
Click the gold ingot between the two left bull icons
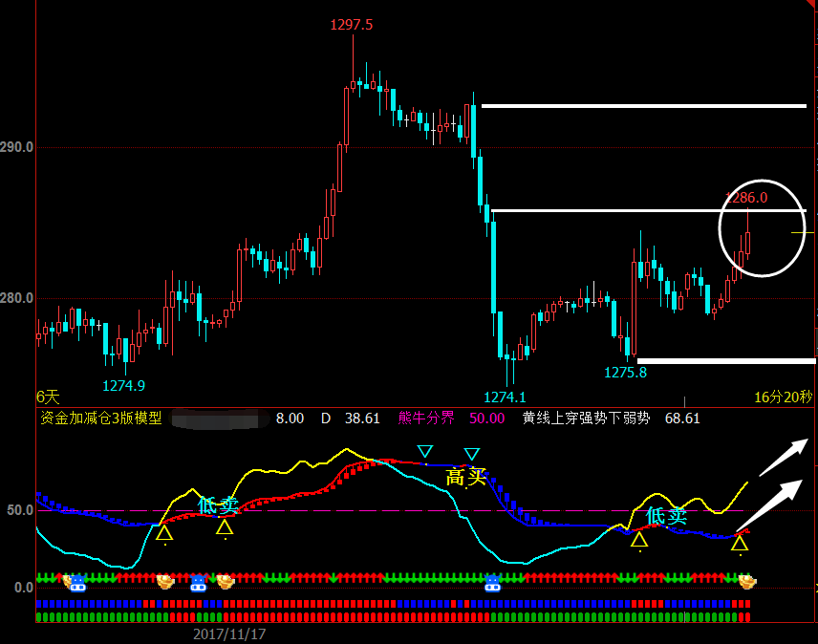165,582
